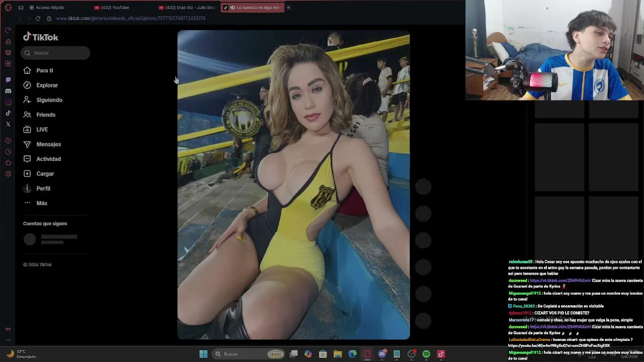Open Spotify from the taskbar
Image resolution: width=644 pixels, height=362 pixels.
[426, 354]
